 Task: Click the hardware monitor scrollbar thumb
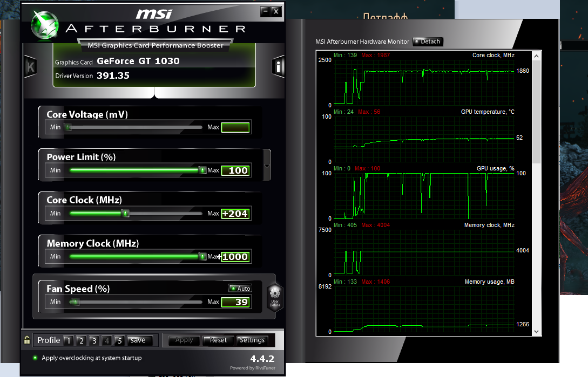pos(536,112)
